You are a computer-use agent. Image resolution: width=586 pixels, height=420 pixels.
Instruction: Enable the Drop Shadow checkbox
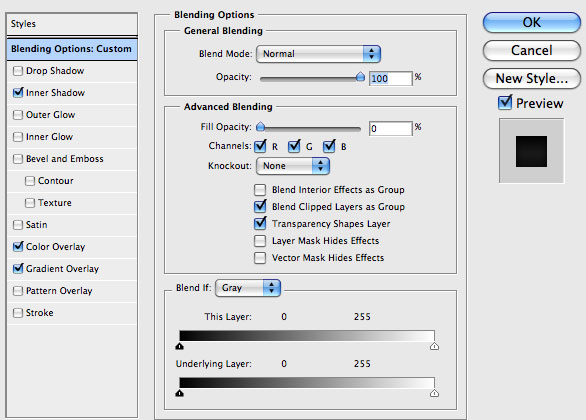tap(18, 71)
